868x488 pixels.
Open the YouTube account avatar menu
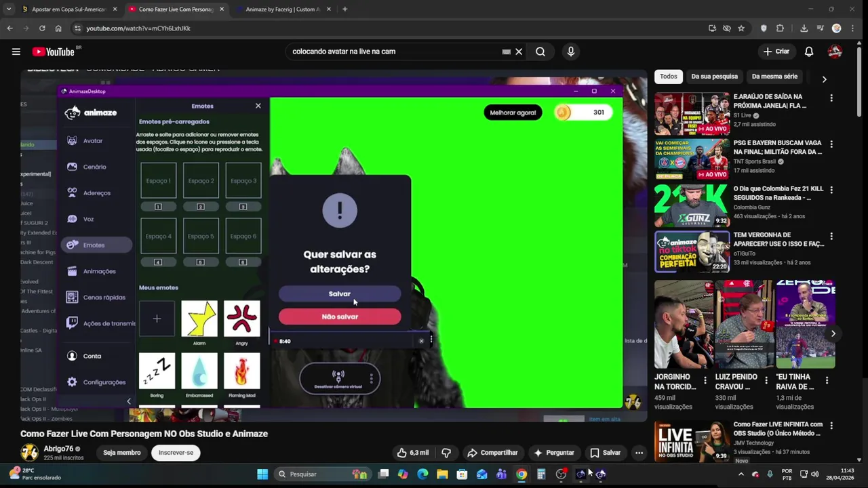(x=835, y=52)
